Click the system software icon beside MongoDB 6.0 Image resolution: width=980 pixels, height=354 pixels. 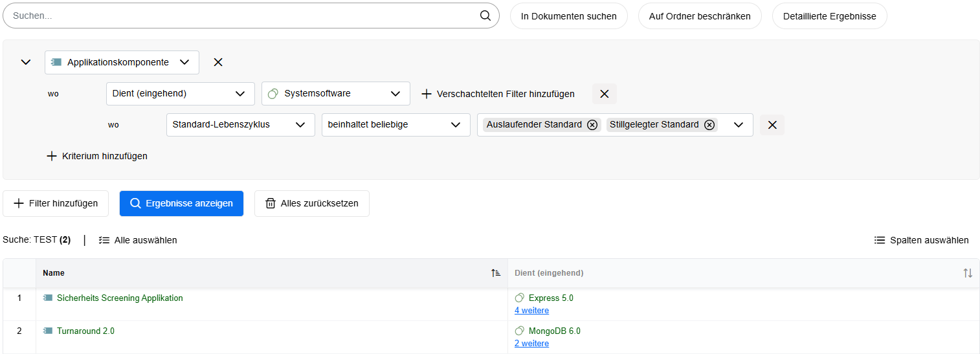click(x=519, y=331)
